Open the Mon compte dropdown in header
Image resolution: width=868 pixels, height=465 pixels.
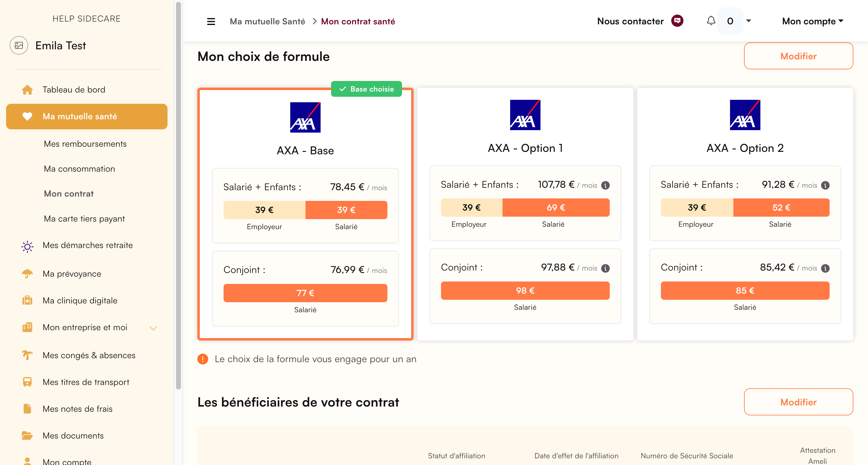[x=812, y=21]
